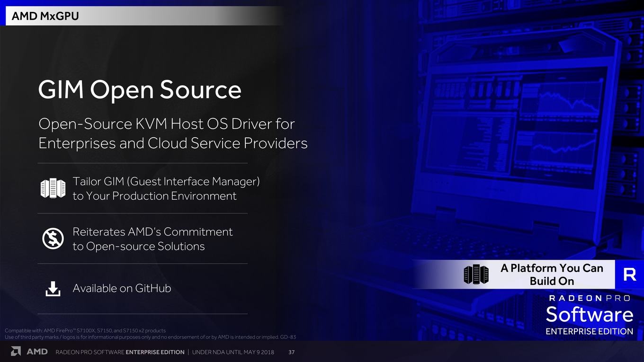Viewport: 644px width, 362px height.
Task: Click UNDER NDA UNTIL MAY 9 2018 text
Action: (x=233, y=352)
